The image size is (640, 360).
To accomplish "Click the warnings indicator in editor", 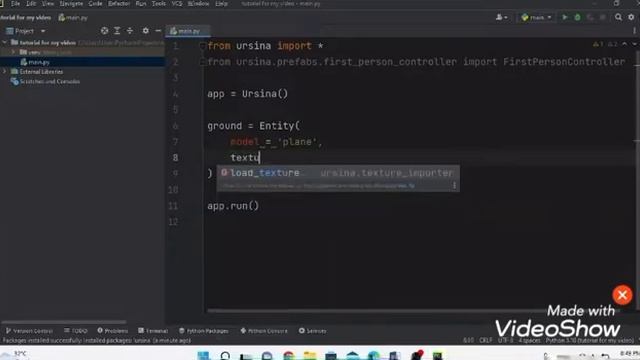I will point(605,44).
